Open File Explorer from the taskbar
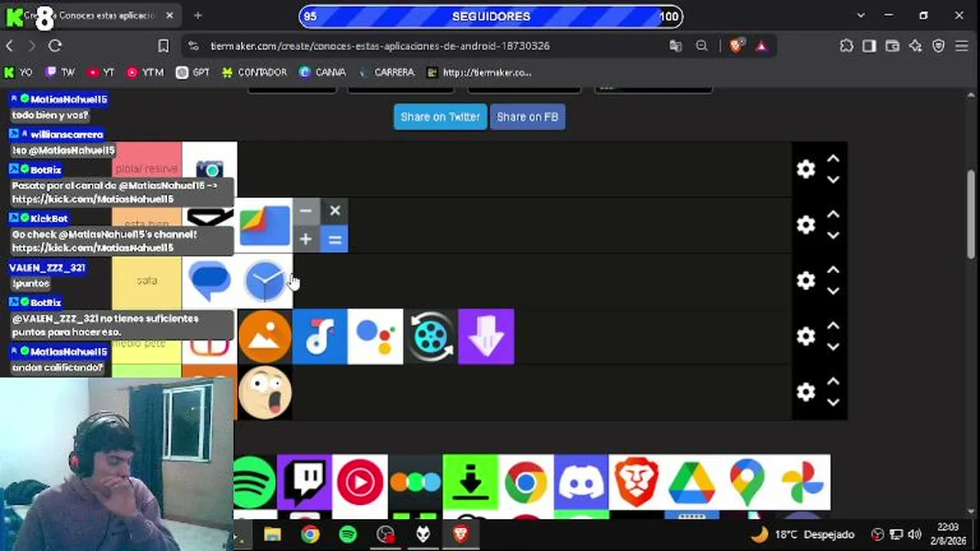This screenshot has width=980, height=551. [273, 534]
